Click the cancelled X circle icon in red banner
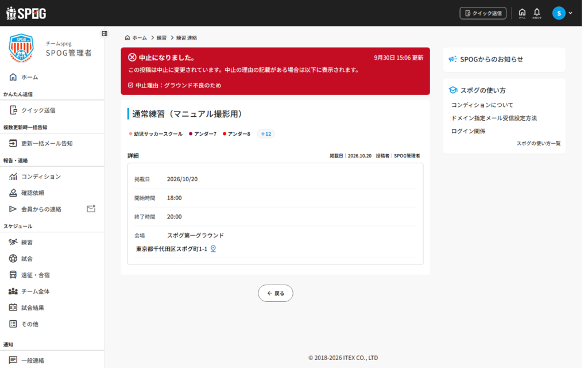Screen dimensions: 588x368 [x=132, y=57]
